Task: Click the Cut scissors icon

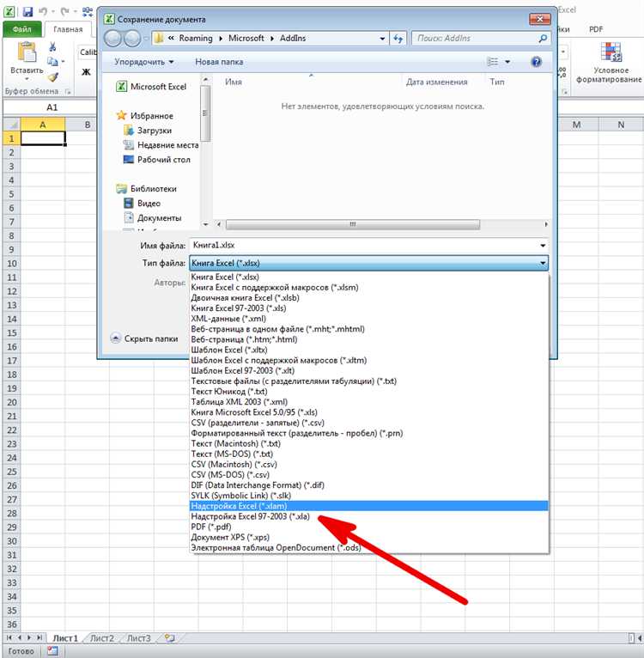Action: pos(53,46)
